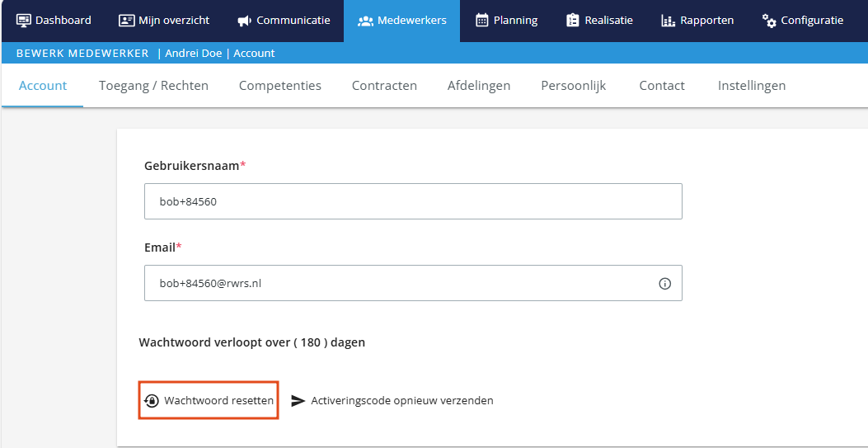Viewport: 868px width, 448px height.
Task: Click the Andrei Doe breadcrumb
Action: coord(193,53)
